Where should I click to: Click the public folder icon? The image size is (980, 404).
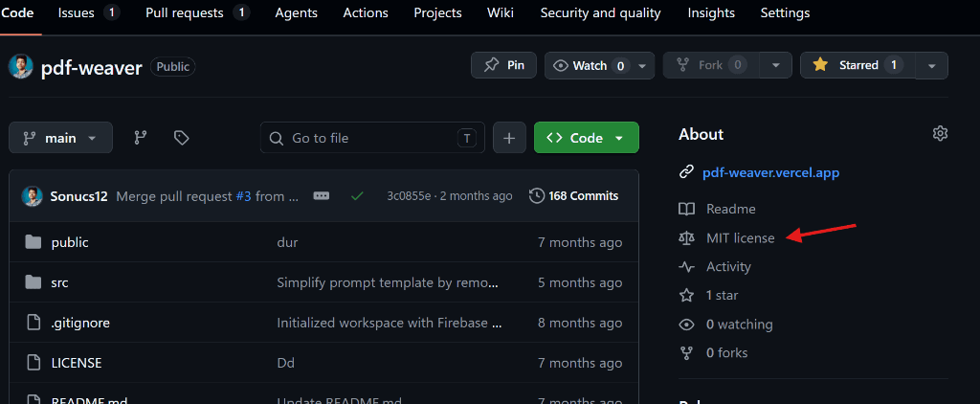33,242
